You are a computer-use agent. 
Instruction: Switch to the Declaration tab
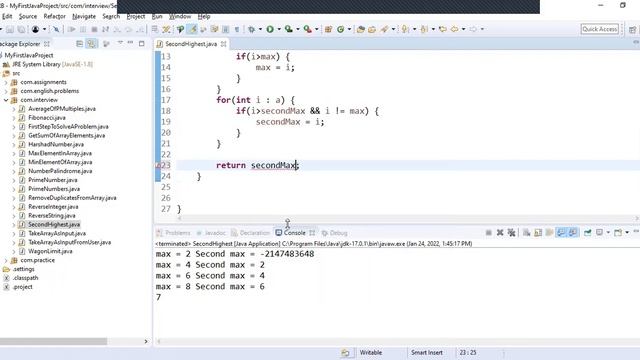coord(251,233)
